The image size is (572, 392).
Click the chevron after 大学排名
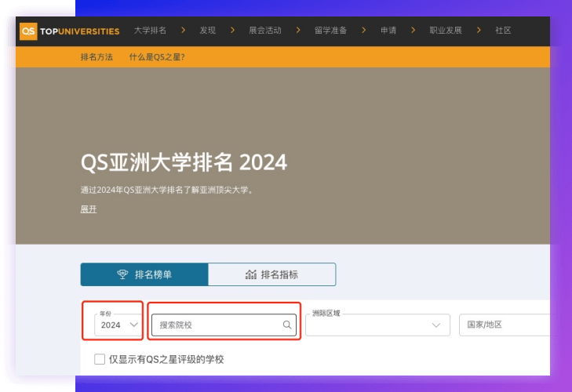(183, 31)
